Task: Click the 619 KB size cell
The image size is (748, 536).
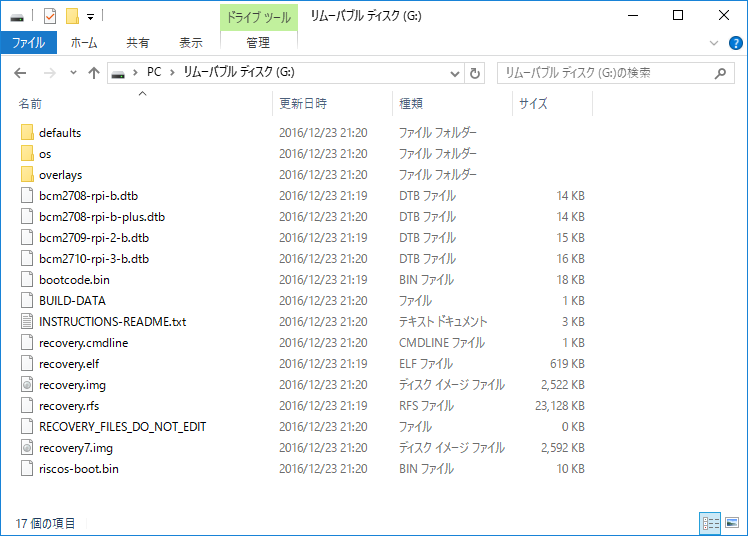Action: pyautogui.click(x=567, y=363)
